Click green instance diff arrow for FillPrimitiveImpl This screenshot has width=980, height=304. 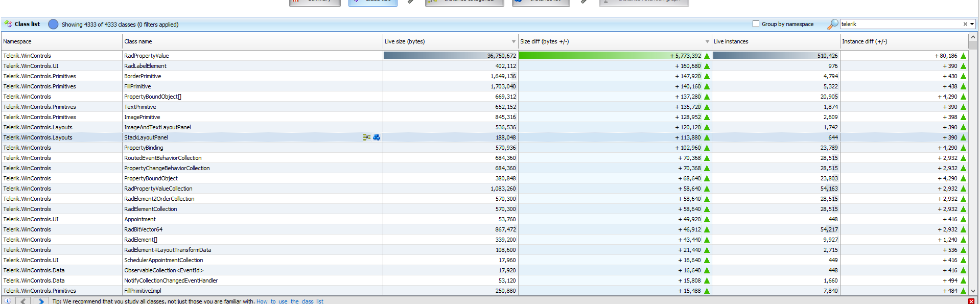coord(963,291)
